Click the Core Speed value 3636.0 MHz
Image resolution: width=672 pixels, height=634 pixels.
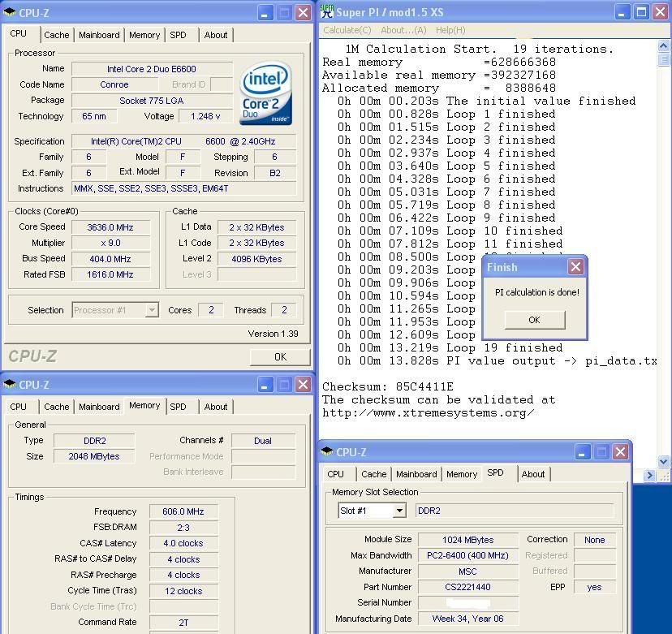click(x=110, y=227)
